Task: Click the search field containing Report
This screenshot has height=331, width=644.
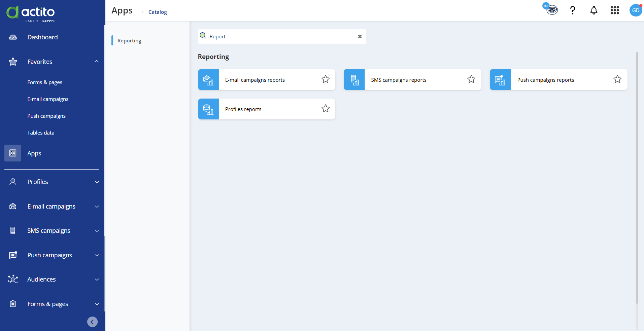Action: click(282, 36)
